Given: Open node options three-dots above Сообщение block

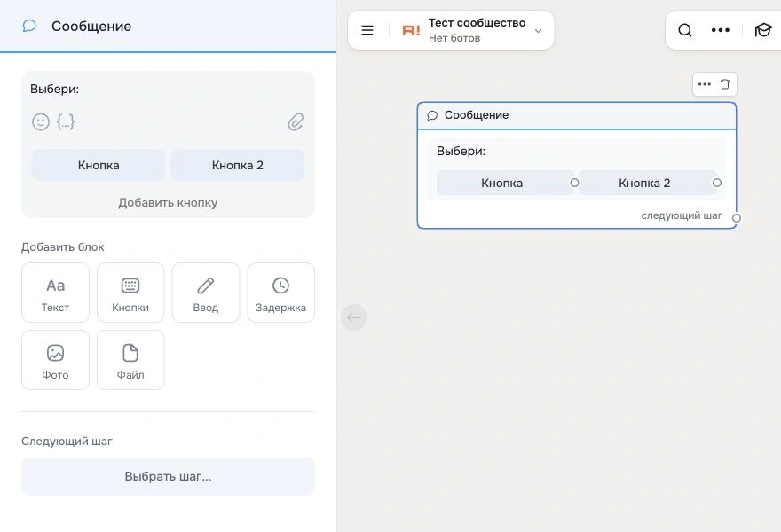Looking at the screenshot, I should pyautogui.click(x=705, y=84).
